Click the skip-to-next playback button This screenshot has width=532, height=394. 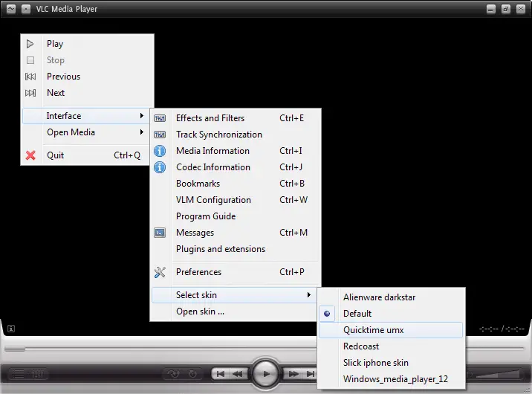pos(310,374)
